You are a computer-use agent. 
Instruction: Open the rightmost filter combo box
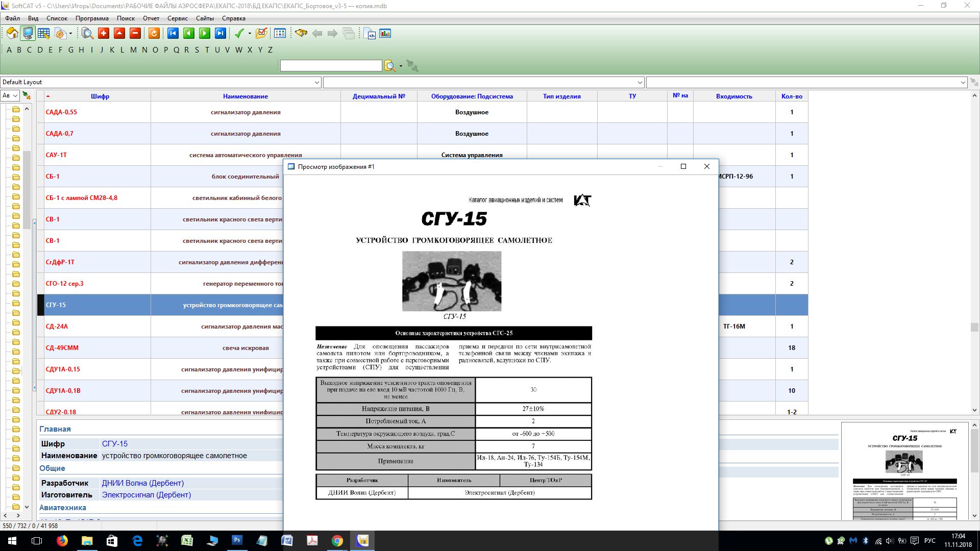(x=806, y=82)
